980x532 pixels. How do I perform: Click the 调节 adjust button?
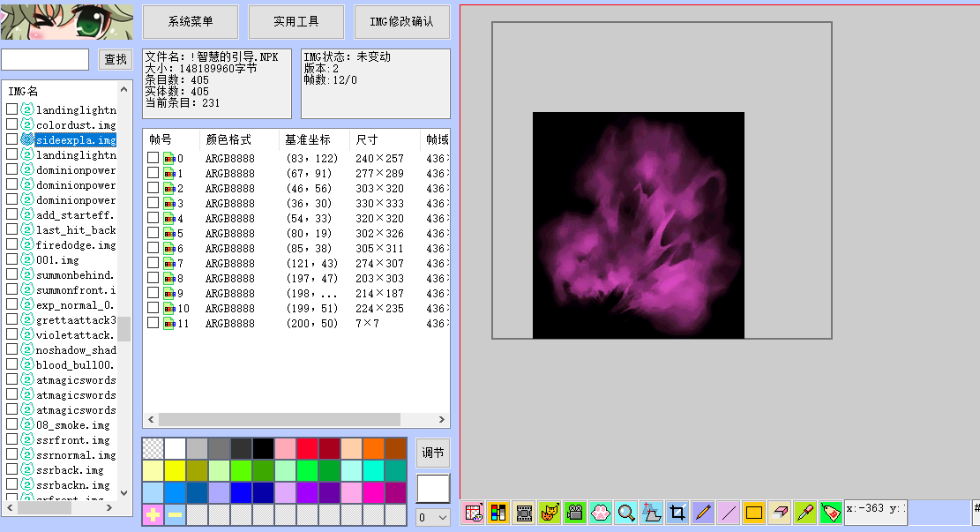pyautogui.click(x=432, y=452)
